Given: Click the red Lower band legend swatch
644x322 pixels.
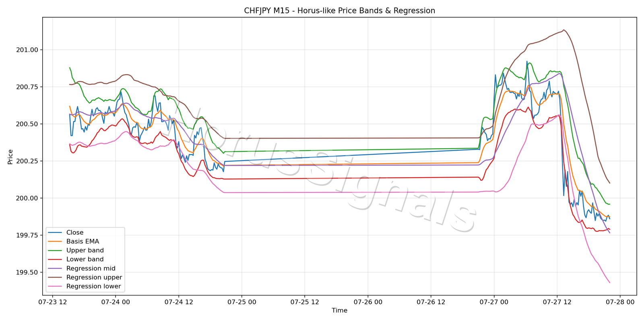Looking at the screenshot, I should click(x=55, y=260).
